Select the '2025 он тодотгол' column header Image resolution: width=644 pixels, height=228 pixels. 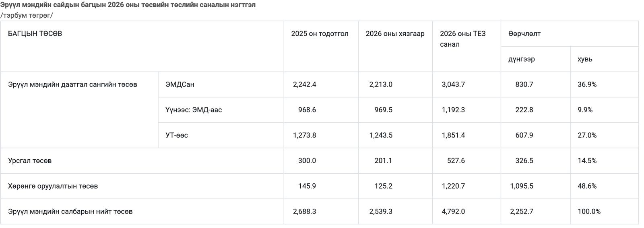[320, 34]
